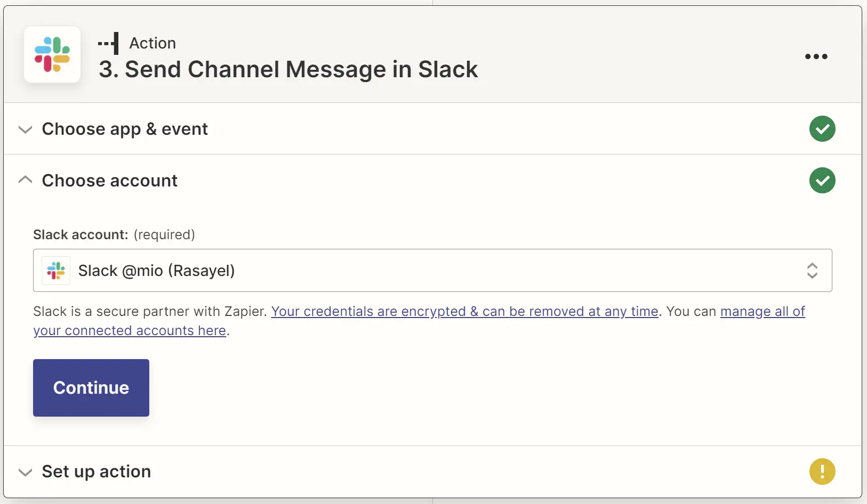867x504 pixels.
Task: Click the action step path icon beside Action label
Action: [108, 43]
